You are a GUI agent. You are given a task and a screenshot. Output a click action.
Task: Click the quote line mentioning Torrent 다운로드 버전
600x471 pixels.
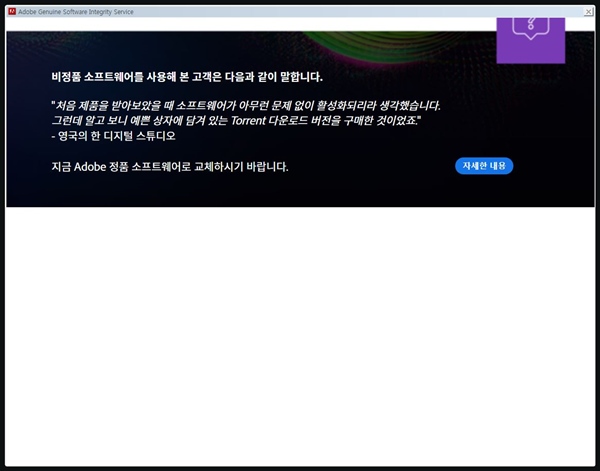point(236,121)
